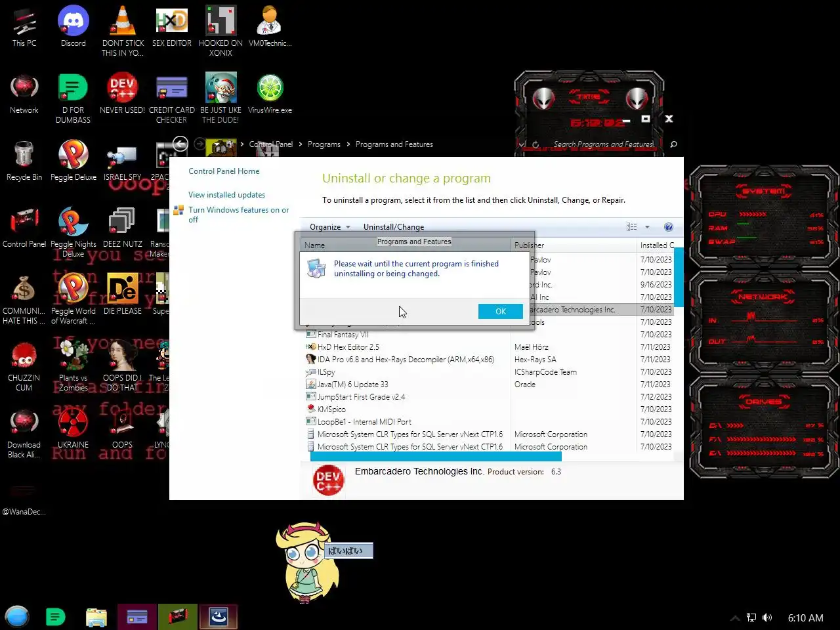Select the ILSpy program row
This screenshot has width=840, height=630.
click(x=490, y=372)
